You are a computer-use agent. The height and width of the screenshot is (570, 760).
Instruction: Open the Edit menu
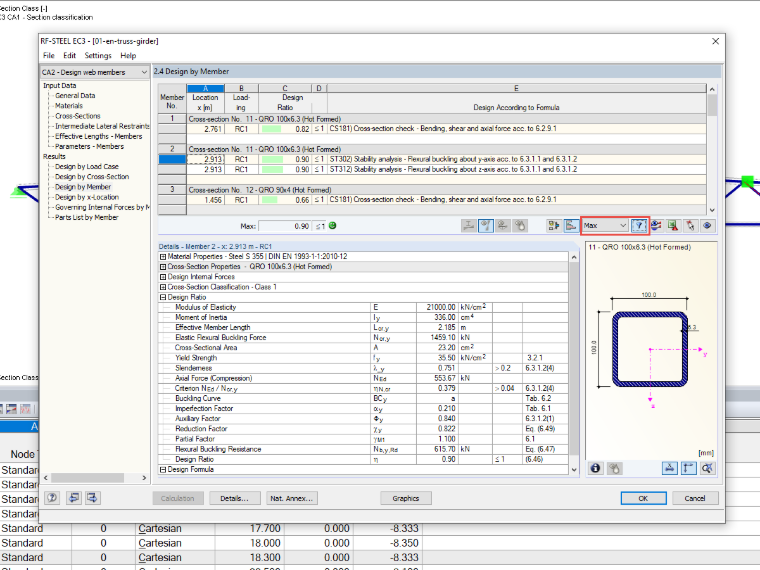pyautogui.click(x=69, y=55)
